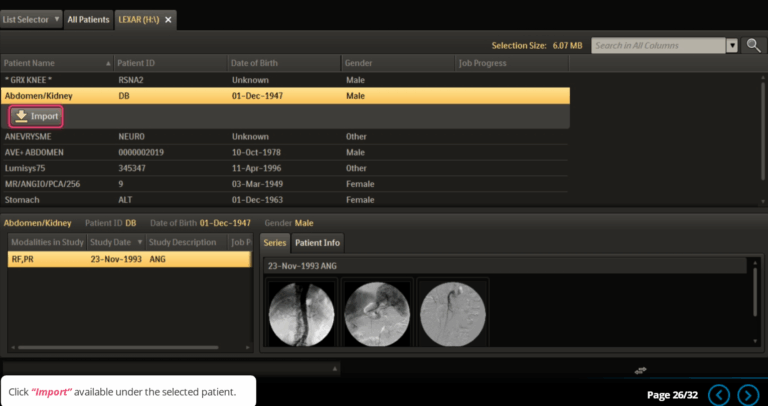
Task: Sort by Gender column header
Action: click(398, 63)
